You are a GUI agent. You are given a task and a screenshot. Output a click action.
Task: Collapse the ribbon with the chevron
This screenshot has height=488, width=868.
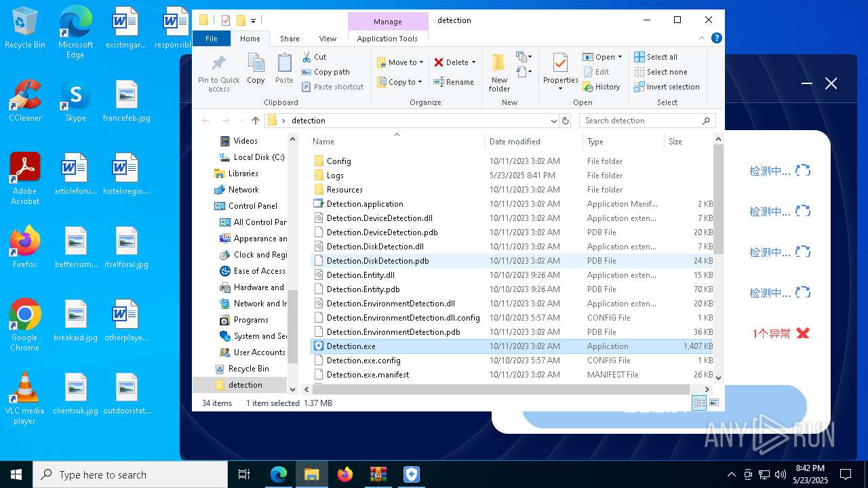pos(703,39)
